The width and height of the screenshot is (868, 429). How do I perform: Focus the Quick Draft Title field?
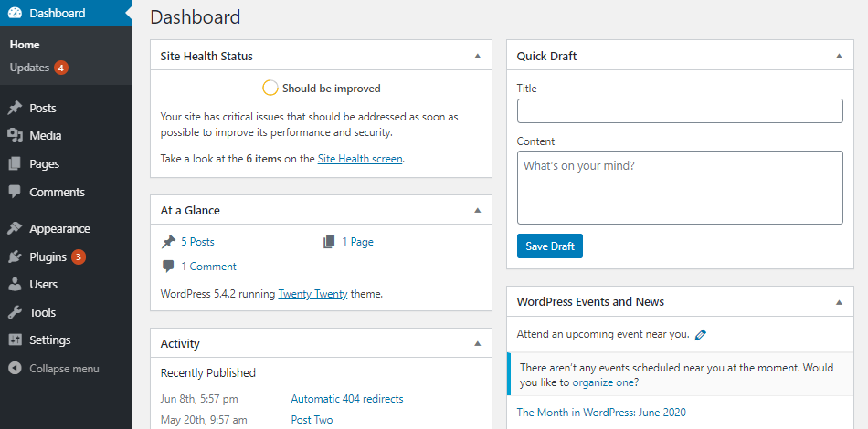tap(680, 110)
